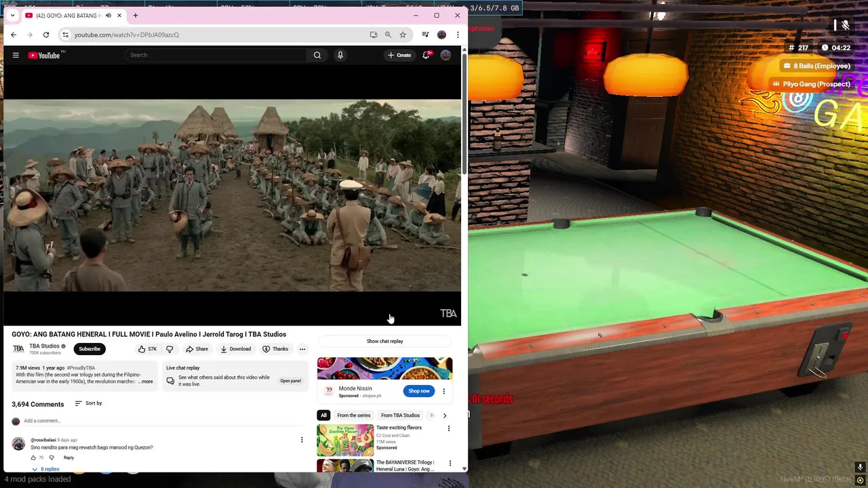Select the All filter chip
The image size is (868, 488).
[x=323, y=415]
